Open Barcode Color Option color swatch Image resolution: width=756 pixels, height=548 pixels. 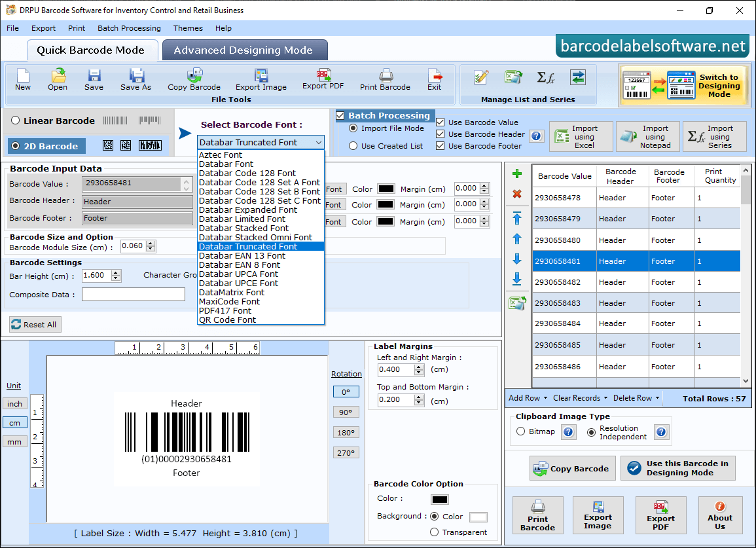(x=440, y=500)
